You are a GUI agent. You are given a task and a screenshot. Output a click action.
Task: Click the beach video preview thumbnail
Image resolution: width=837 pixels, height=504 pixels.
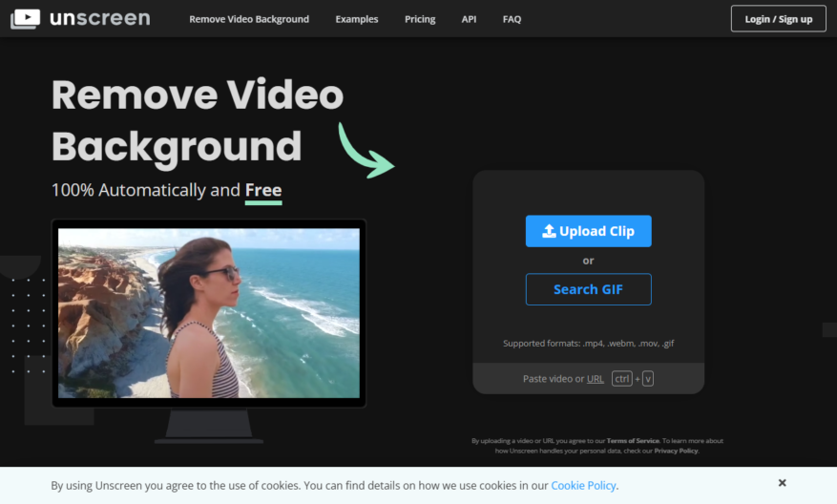209,313
